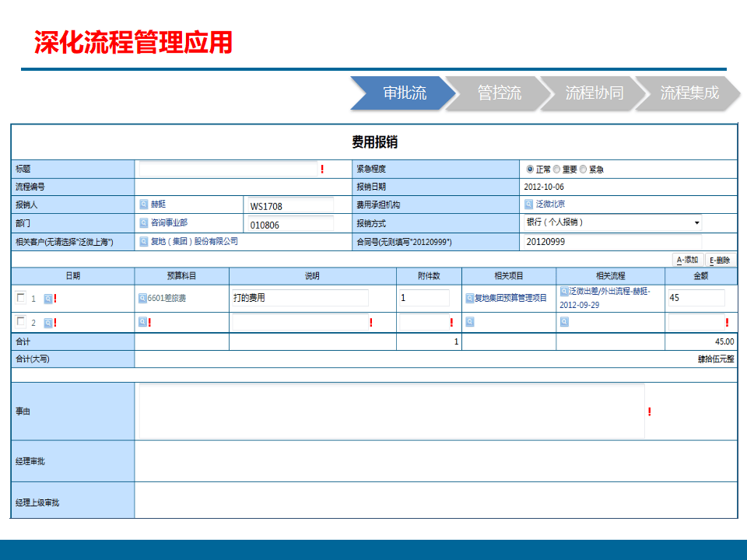This screenshot has width=747, height=560.
Task: Click 说明 field containing 打的费用
Action: 300,298
